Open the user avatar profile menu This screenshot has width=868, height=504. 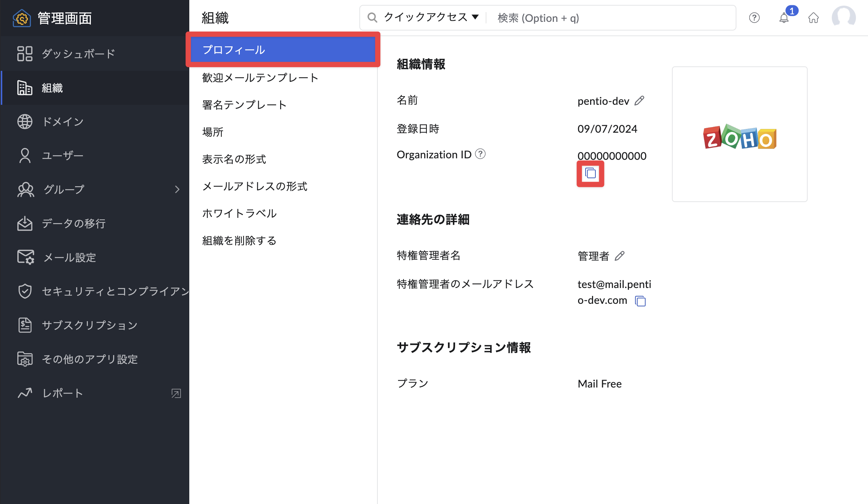coord(844,17)
